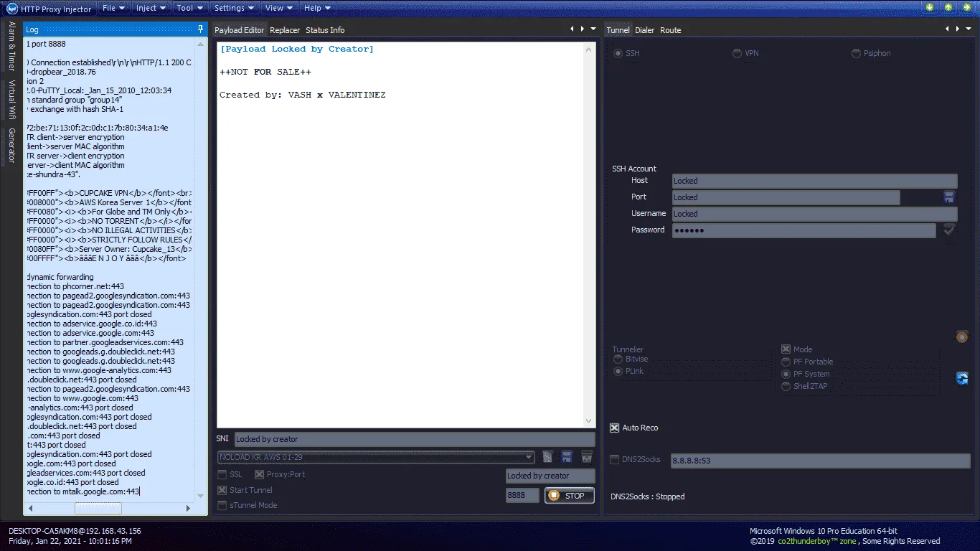Click the delete config trash icon
Viewport: 980px width, 551px height.
coord(587,457)
